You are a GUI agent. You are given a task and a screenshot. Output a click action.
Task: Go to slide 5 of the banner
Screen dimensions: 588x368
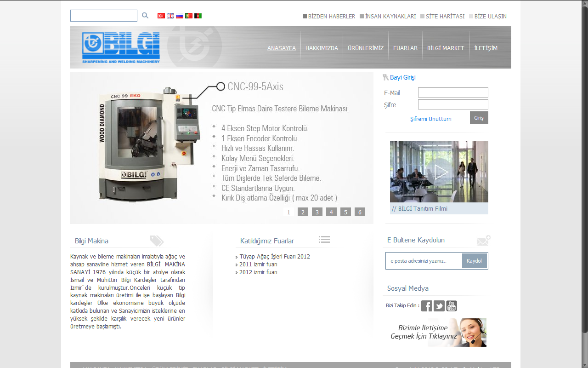345,212
